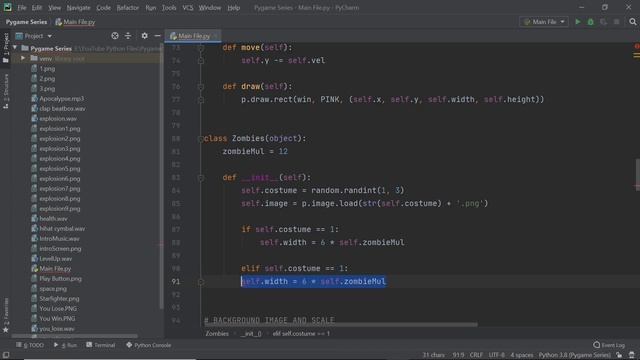The height and width of the screenshot is (360, 640).
Task: Open the Navigate menu
Action: point(78,7)
